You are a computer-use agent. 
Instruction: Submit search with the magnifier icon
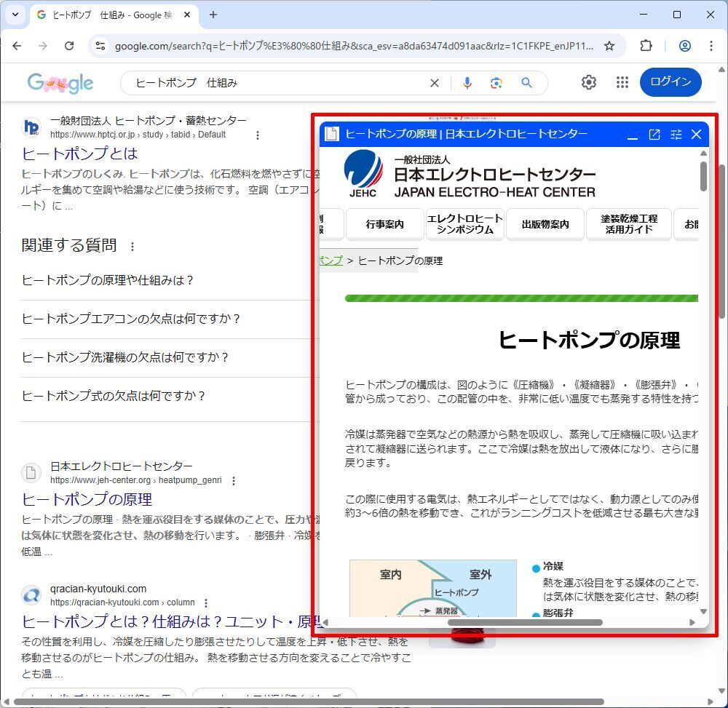pyautogui.click(x=526, y=82)
